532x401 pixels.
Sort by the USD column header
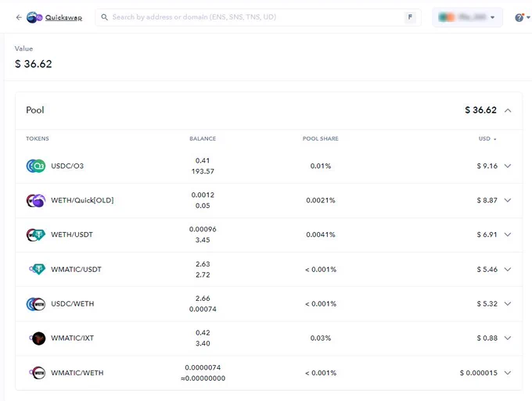(487, 138)
